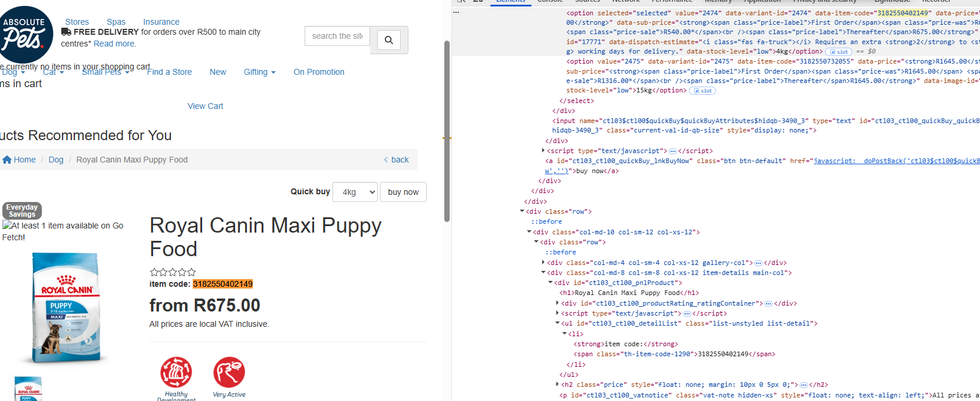Click the DevTools three-dots gutter icon
This screenshot has width=980, height=401.
click(456, 12)
